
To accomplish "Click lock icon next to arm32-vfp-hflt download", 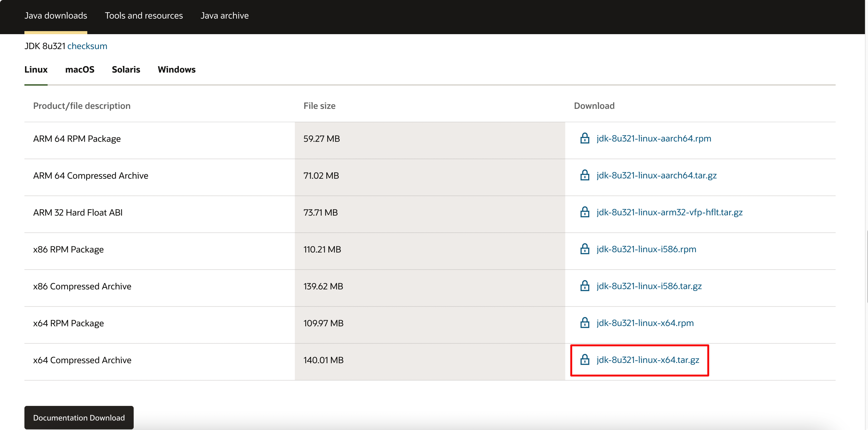I will 585,212.
